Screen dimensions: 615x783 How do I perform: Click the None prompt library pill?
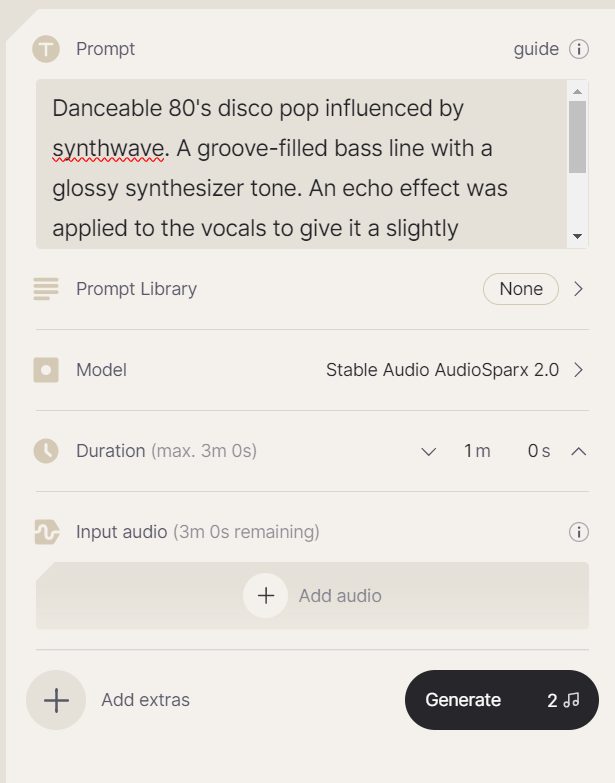(x=521, y=289)
